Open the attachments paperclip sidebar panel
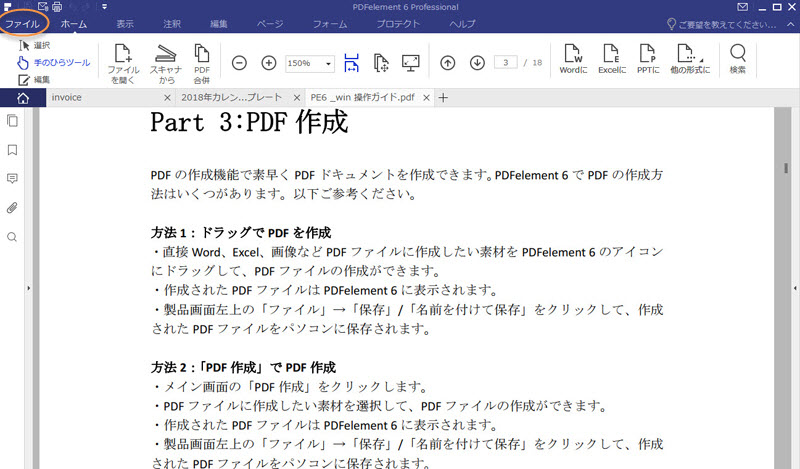Image resolution: width=800 pixels, height=469 pixels. point(12,208)
